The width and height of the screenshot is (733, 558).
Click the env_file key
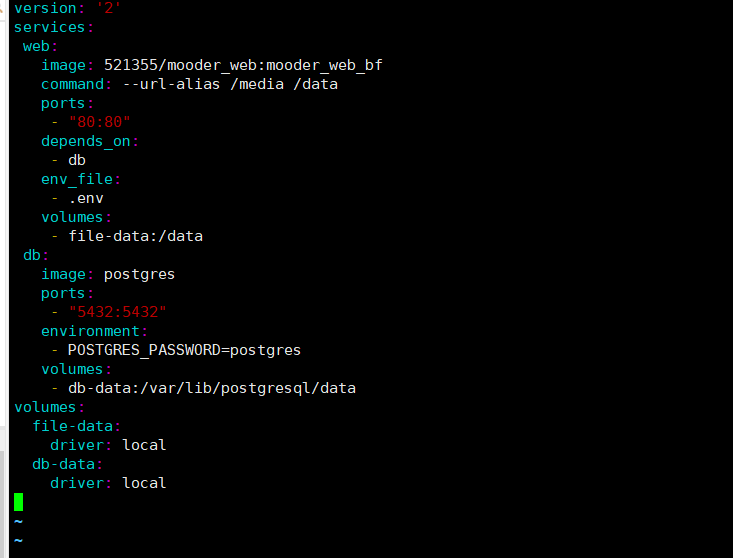[77, 179]
